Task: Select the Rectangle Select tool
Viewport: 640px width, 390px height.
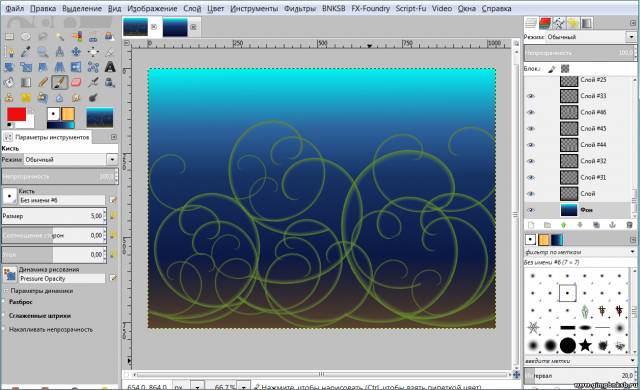Action: (x=9, y=37)
